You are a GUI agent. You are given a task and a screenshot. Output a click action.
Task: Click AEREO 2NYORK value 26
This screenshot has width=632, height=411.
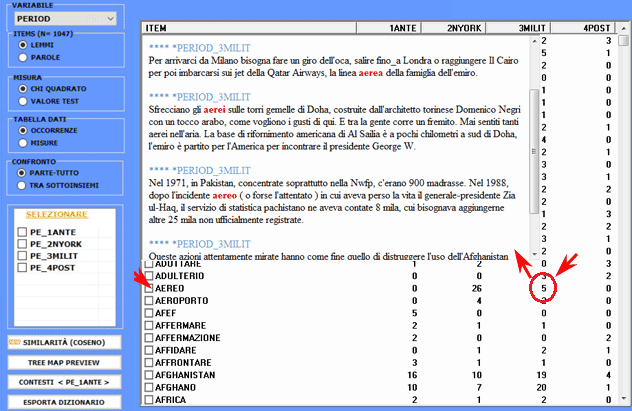477,289
